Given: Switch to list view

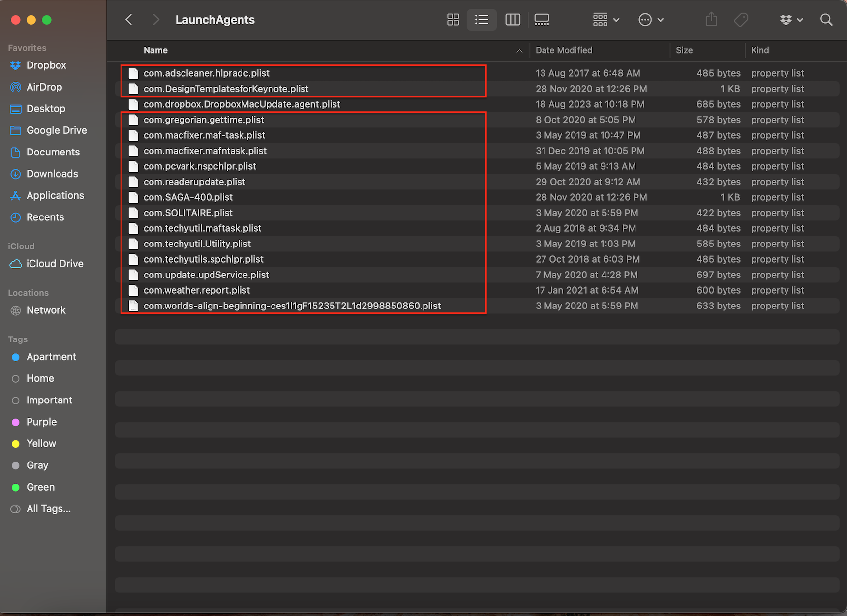Looking at the screenshot, I should coord(482,20).
